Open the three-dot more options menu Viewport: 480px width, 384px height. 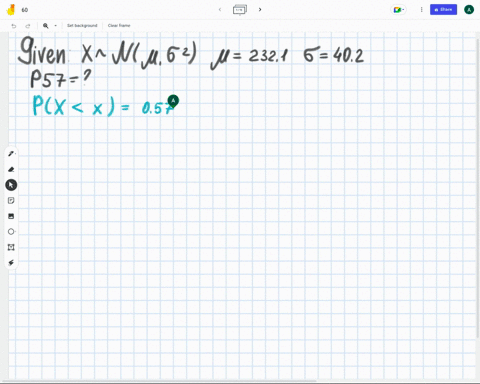pyautogui.click(x=421, y=10)
